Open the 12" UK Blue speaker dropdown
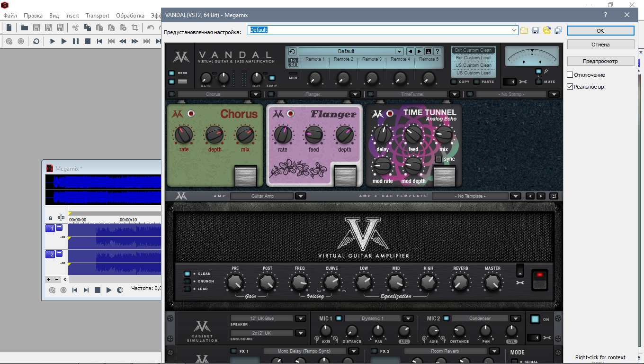This screenshot has width=644, height=364. click(300, 318)
